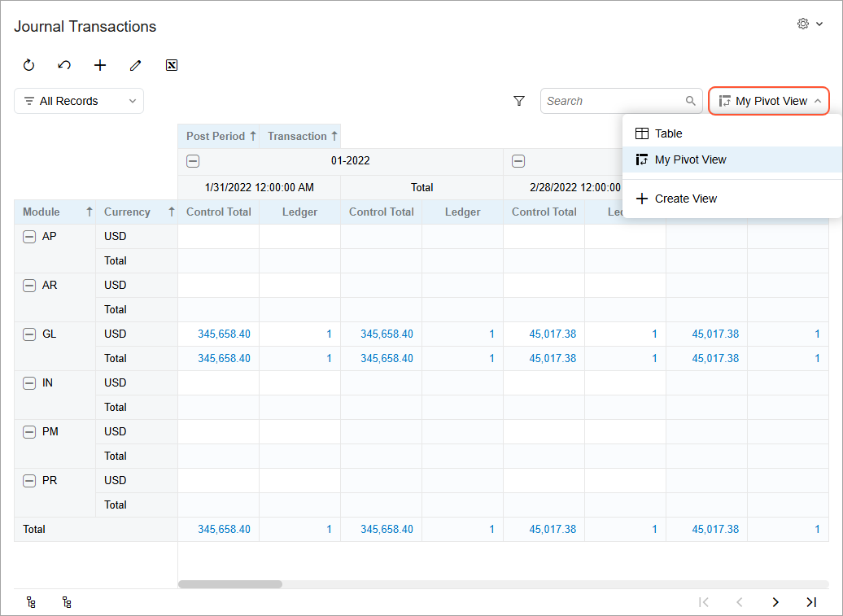Open the settings gear menu
This screenshot has height=616, width=843.
[810, 24]
